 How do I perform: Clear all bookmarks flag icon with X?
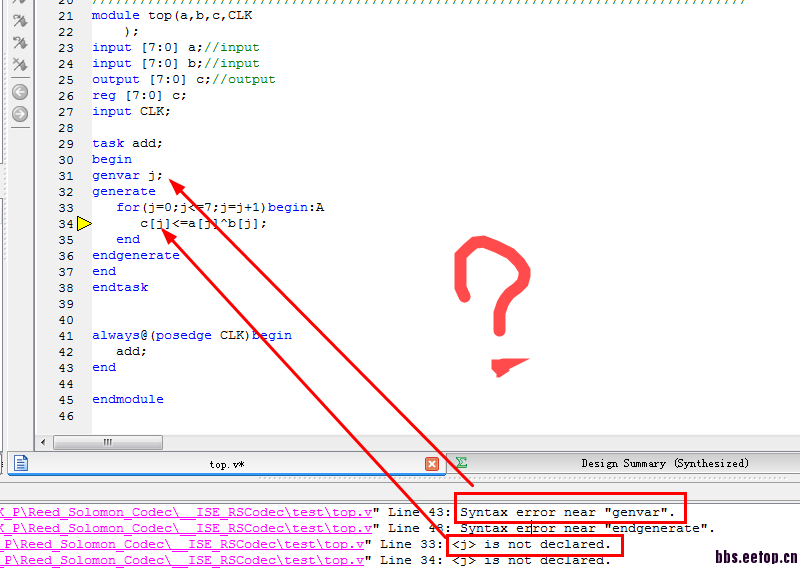(x=20, y=64)
